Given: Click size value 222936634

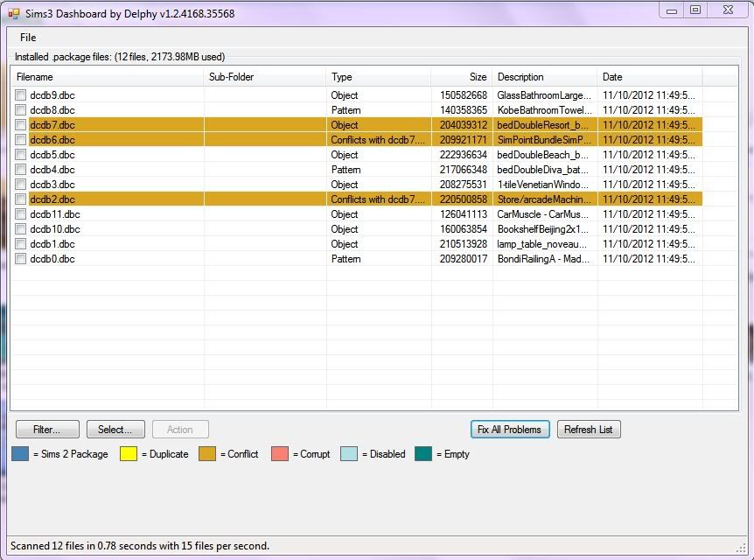Looking at the screenshot, I should tap(463, 155).
